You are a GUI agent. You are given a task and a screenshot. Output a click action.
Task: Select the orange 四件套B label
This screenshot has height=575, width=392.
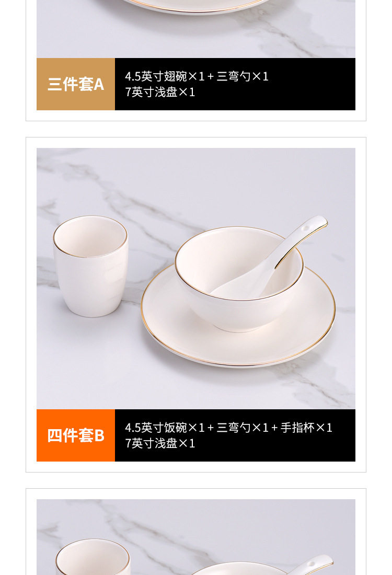[76, 435]
